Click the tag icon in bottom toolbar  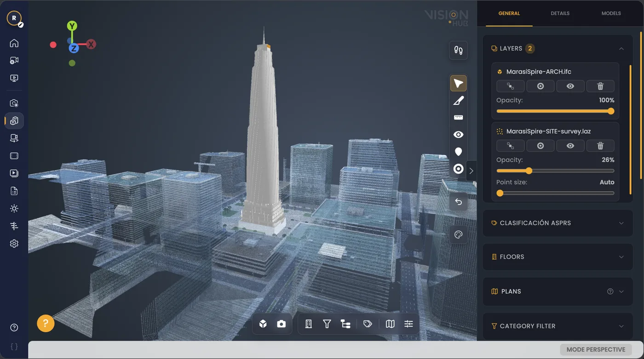click(x=368, y=324)
